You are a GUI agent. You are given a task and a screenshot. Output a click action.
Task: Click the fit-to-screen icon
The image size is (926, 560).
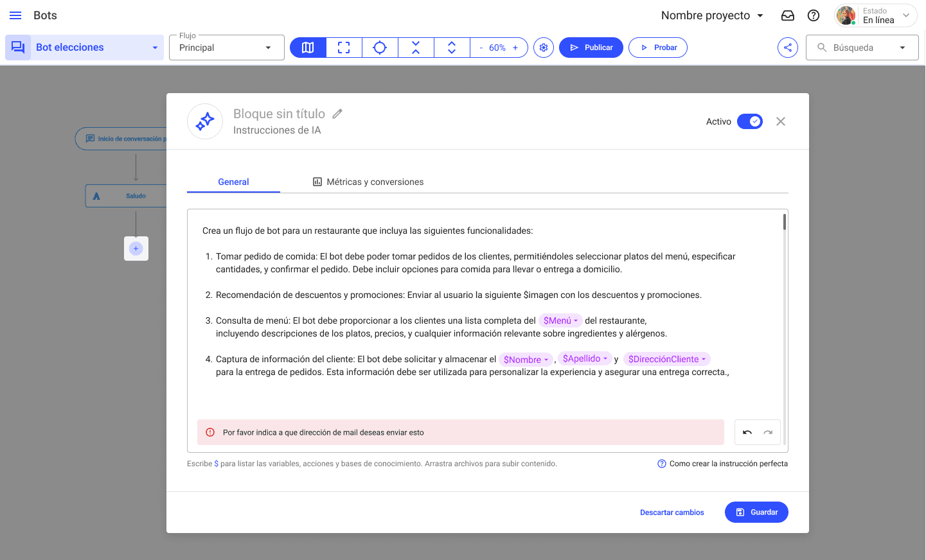pos(344,48)
